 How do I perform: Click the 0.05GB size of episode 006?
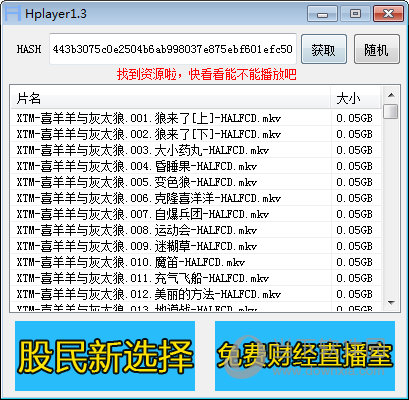pos(354,198)
